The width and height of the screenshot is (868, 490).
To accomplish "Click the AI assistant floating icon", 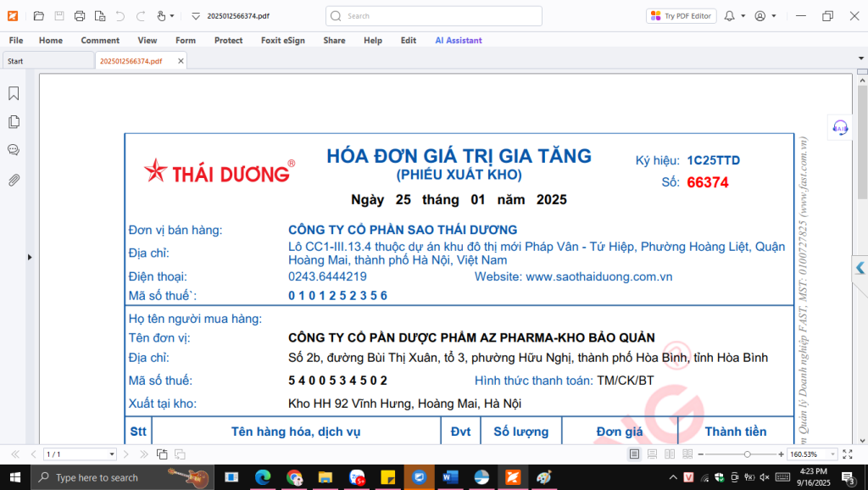I will [x=840, y=127].
